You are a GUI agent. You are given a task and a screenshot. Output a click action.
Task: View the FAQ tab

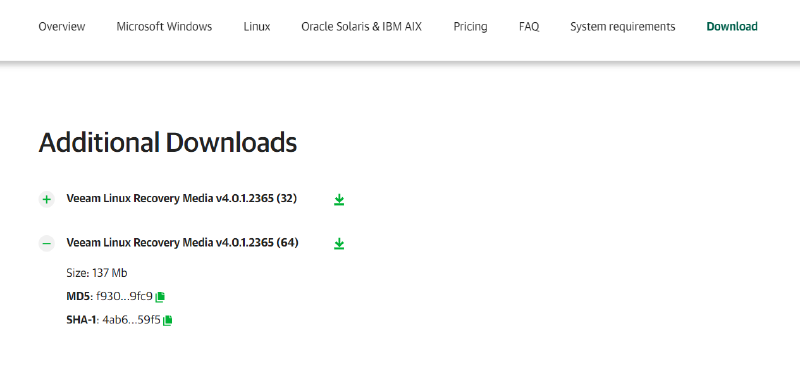pos(529,27)
